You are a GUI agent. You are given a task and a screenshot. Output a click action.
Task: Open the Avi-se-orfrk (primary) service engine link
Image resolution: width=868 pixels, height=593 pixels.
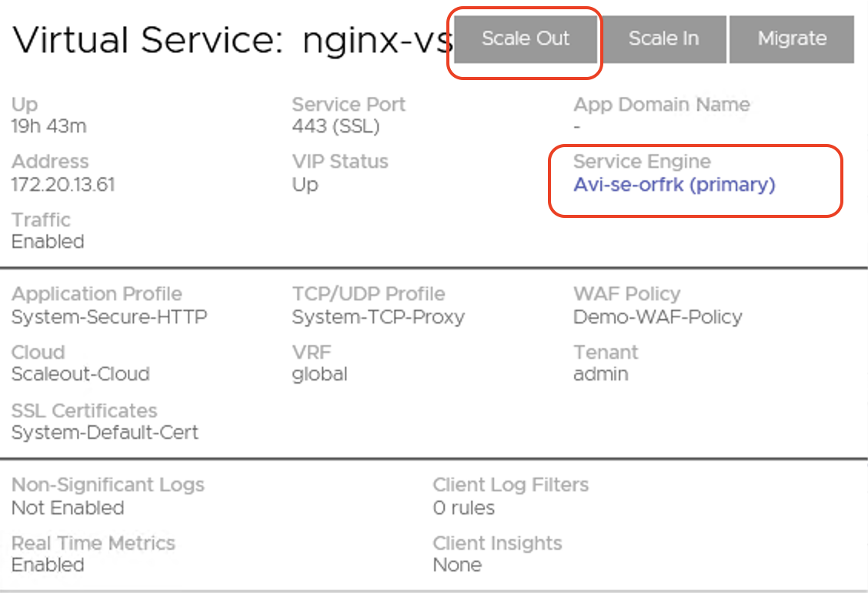674,184
